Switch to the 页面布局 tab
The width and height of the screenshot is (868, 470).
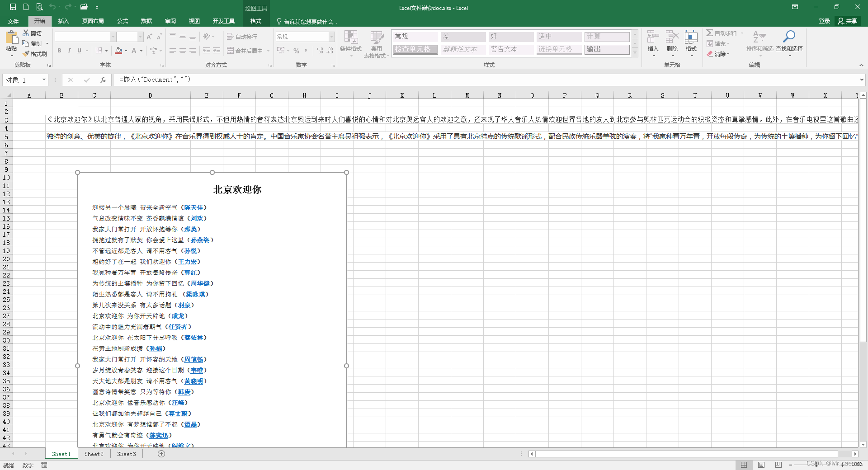click(93, 21)
